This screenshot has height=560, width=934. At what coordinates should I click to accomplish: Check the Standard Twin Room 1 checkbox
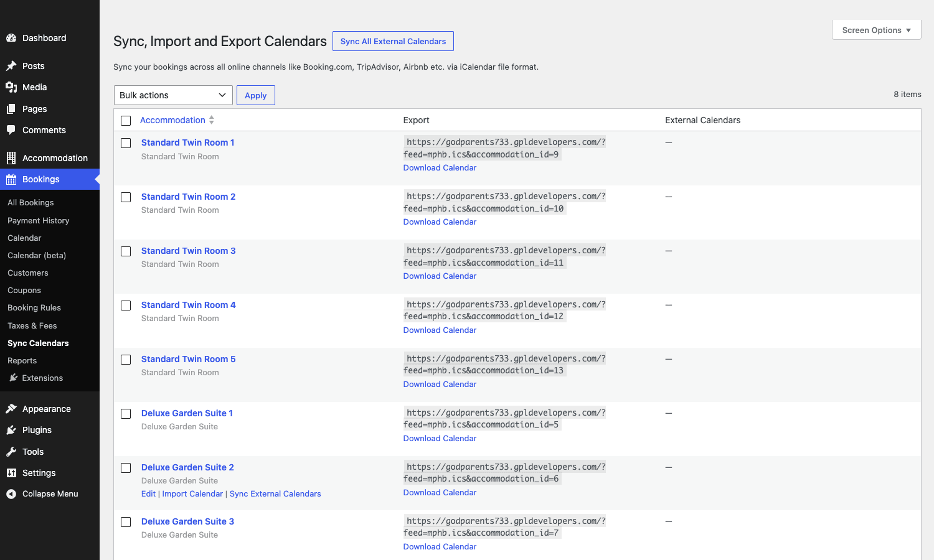(x=126, y=143)
